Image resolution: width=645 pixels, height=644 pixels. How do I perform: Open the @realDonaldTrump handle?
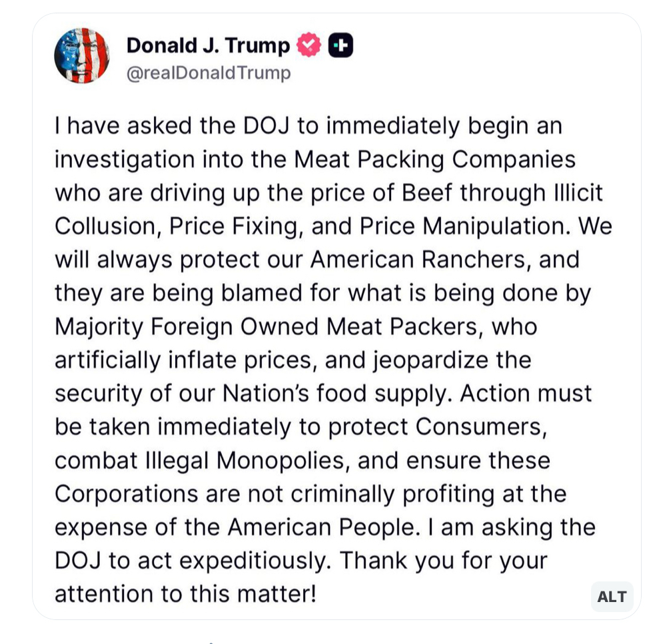pyautogui.click(x=209, y=73)
